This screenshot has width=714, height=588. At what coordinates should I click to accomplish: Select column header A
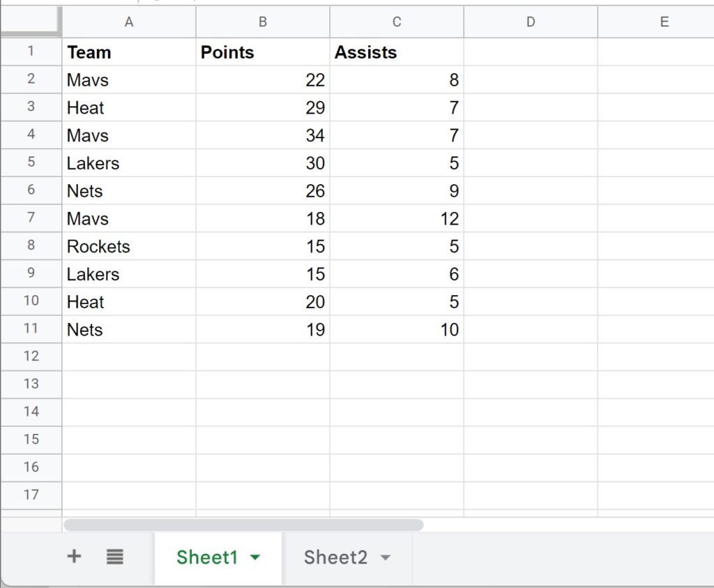[x=129, y=22]
